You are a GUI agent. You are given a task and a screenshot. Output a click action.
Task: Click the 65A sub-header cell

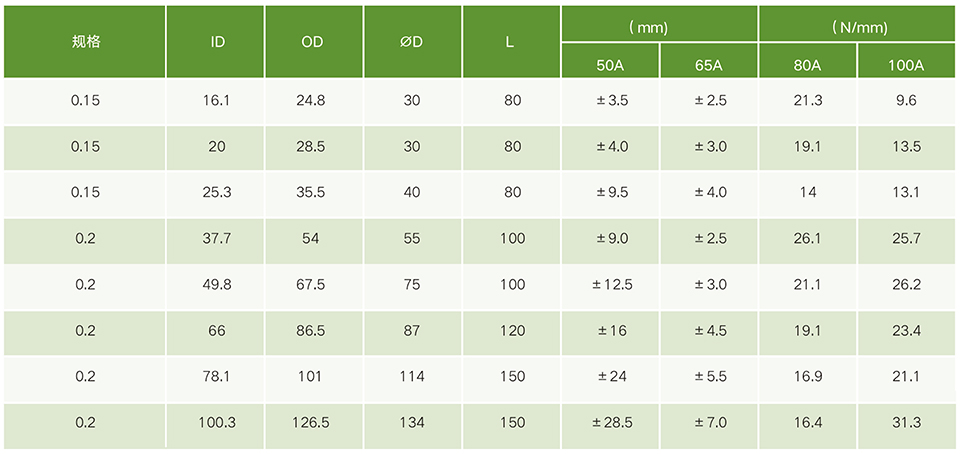(x=709, y=65)
